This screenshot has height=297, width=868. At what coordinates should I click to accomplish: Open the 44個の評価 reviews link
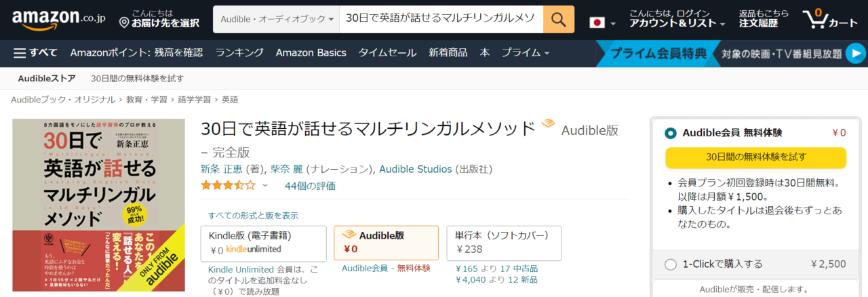pyautogui.click(x=309, y=186)
